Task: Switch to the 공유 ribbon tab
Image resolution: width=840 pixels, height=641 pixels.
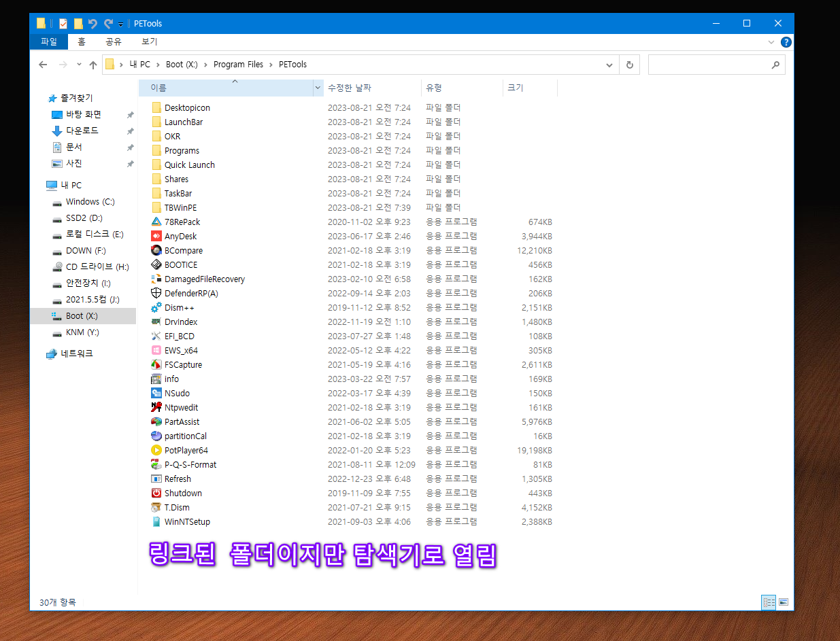Action: tap(113, 42)
